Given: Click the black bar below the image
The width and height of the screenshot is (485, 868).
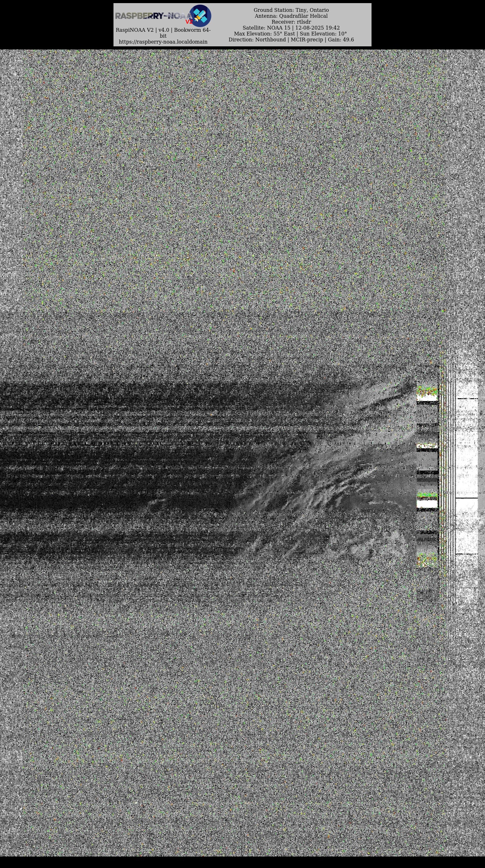Looking at the screenshot, I should [x=242, y=862].
